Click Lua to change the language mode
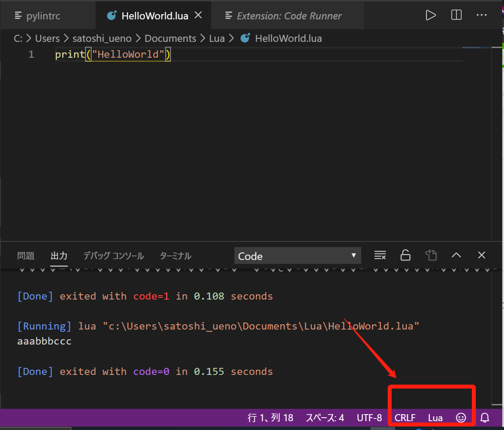Image resolution: width=504 pixels, height=430 pixels. [x=435, y=417]
